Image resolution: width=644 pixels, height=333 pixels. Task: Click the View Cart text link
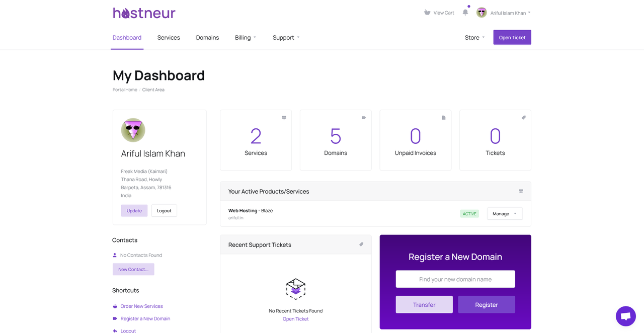pos(444,13)
